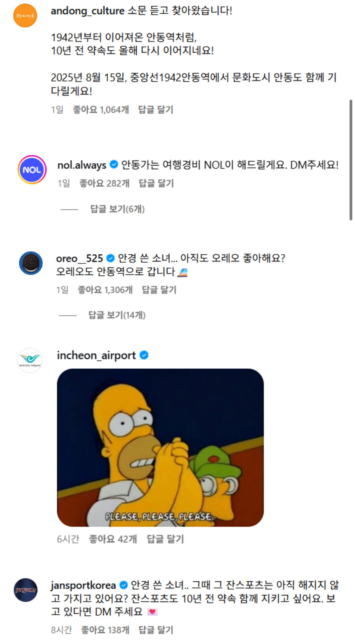Open the Homer Simpson please GIF
The height and width of the screenshot is (644, 355).
pyautogui.click(x=160, y=448)
